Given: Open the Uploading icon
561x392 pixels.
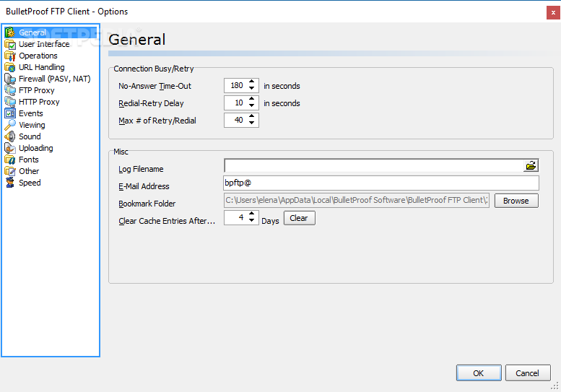Looking at the screenshot, I should 10,148.
